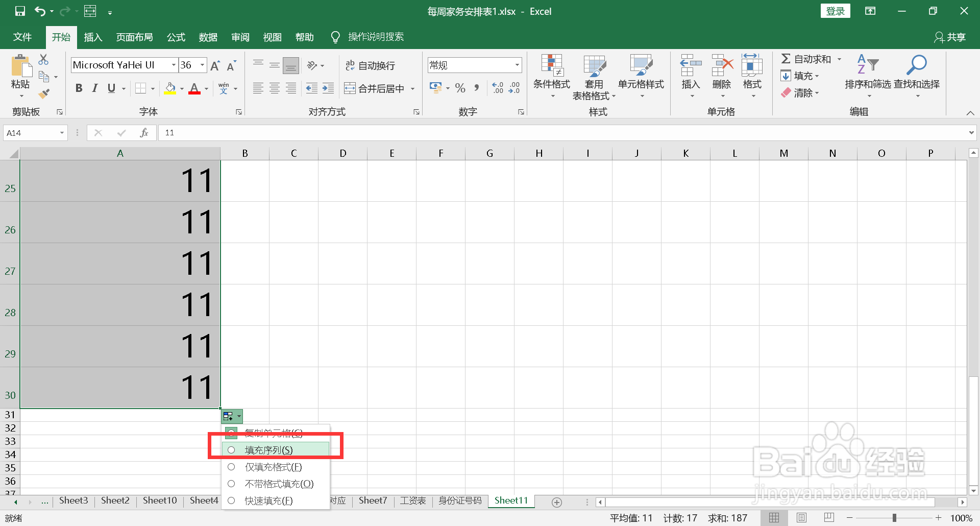Switch to the 插入 ribbon tab
Viewport: 980px width, 526px height.
point(92,36)
